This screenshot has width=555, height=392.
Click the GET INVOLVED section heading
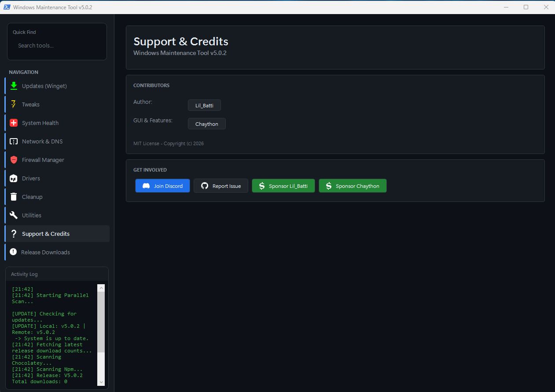pyautogui.click(x=150, y=170)
